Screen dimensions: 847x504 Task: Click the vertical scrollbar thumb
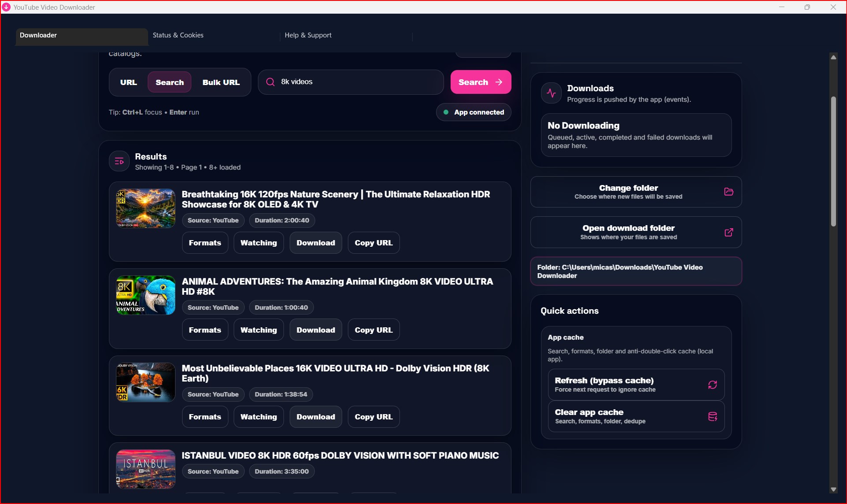pos(833,161)
